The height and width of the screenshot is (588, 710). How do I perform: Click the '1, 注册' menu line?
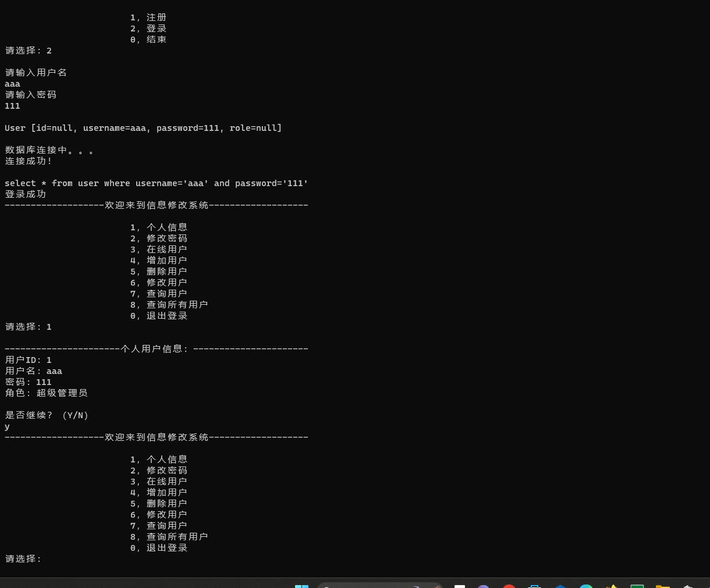pos(148,17)
